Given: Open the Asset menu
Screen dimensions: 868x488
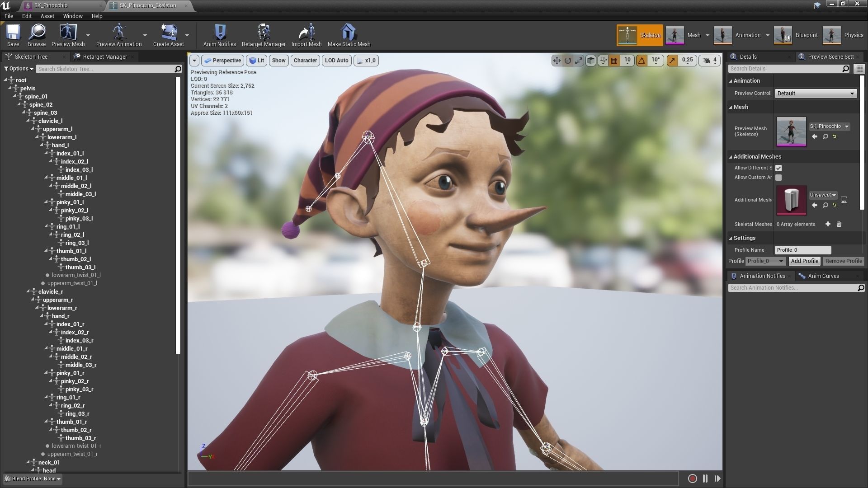Looking at the screenshot, I should click(x=47, y=16).
